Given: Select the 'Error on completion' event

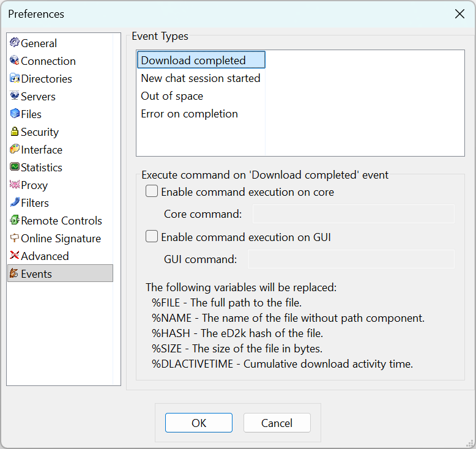Looking at the screenshot, I should pyautogui.click(x=201, y=113).
